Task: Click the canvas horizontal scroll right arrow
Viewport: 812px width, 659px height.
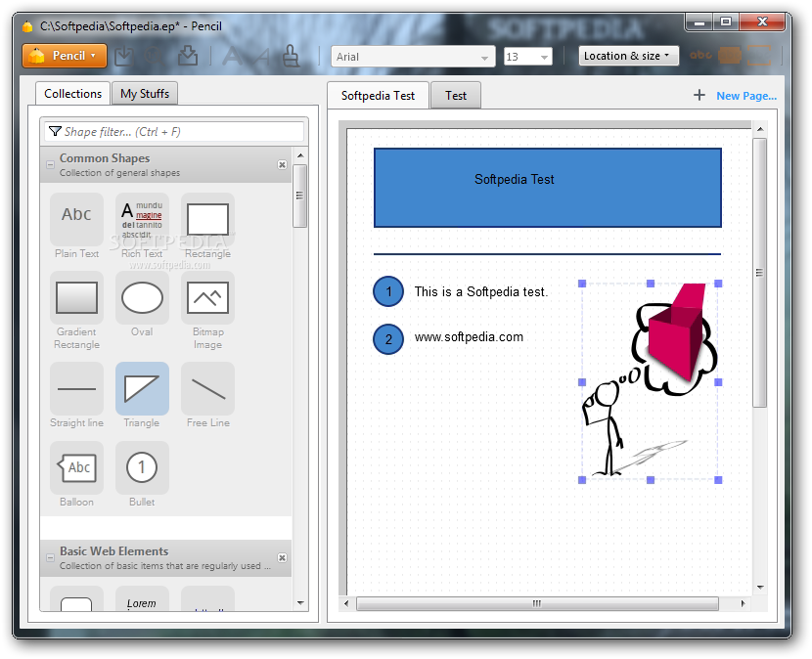Action: coord(744,603)
